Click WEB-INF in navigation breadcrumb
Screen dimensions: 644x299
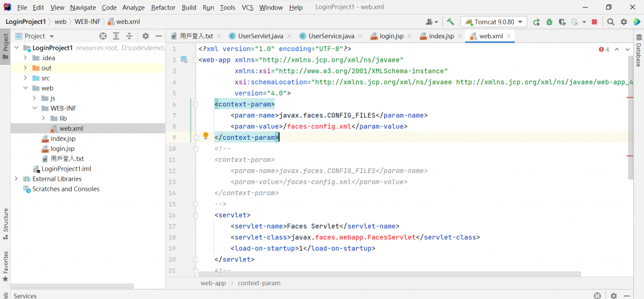(87, 22)
